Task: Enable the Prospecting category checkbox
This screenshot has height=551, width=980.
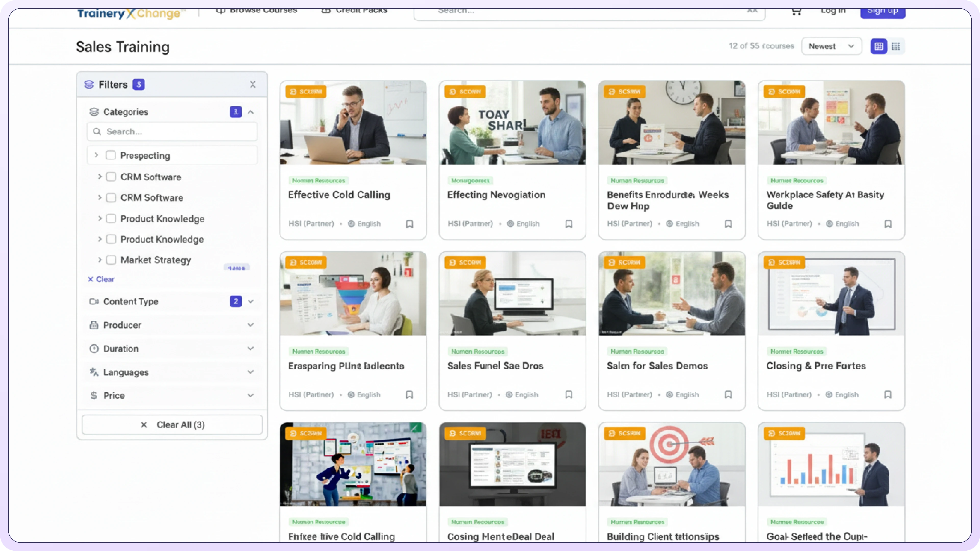Action: pyautogui.click(x=111, y=155)
